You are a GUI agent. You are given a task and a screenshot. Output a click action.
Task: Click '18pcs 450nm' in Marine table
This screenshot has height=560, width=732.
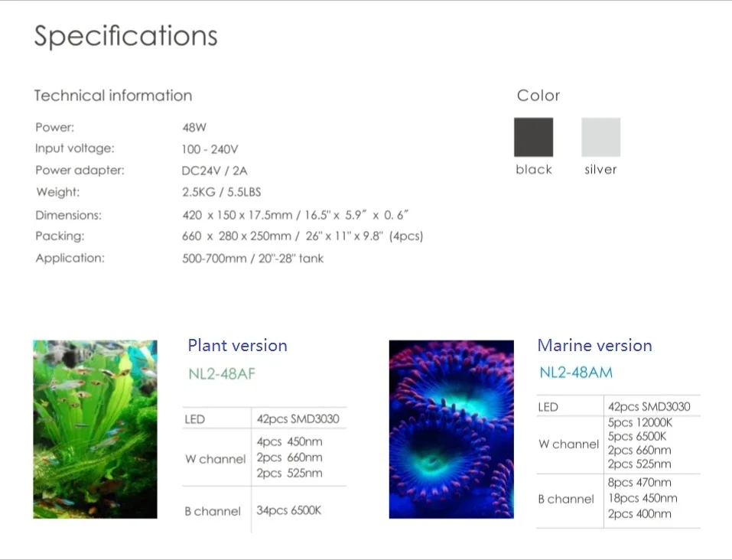pyautogui.click(x=643, y=498)
